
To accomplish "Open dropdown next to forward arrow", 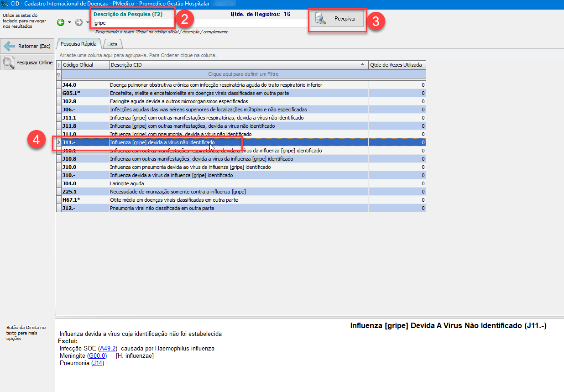I will click(x=87, y=22).
